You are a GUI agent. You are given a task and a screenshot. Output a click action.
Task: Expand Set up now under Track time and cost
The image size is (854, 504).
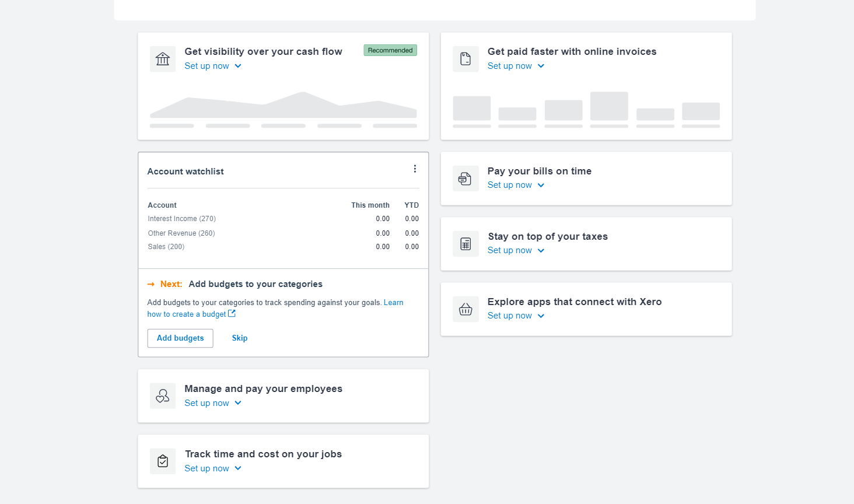(x=213, y=468)
